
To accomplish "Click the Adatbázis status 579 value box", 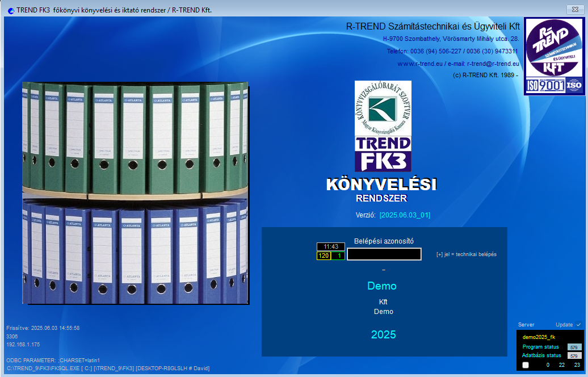I will 574,356.
